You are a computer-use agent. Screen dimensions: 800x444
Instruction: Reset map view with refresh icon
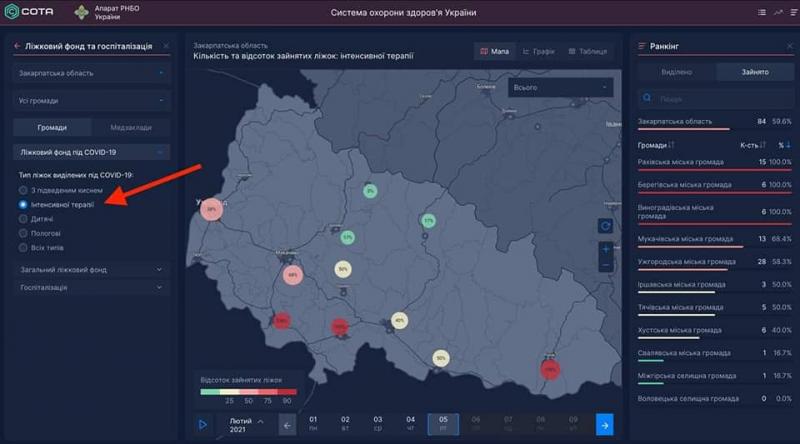click(605, 226)
